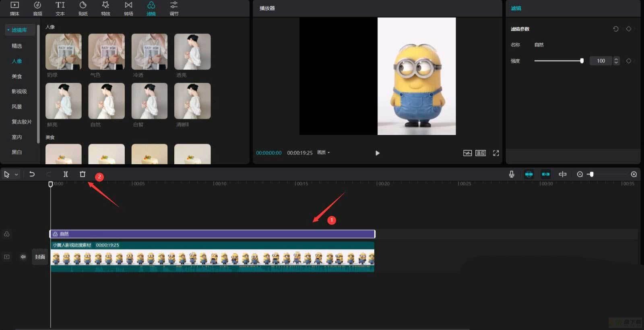This screenshot has width=644, height=330.
Task: Open the 贴纸 stickers tab
Action: click(x=83, y=8)
